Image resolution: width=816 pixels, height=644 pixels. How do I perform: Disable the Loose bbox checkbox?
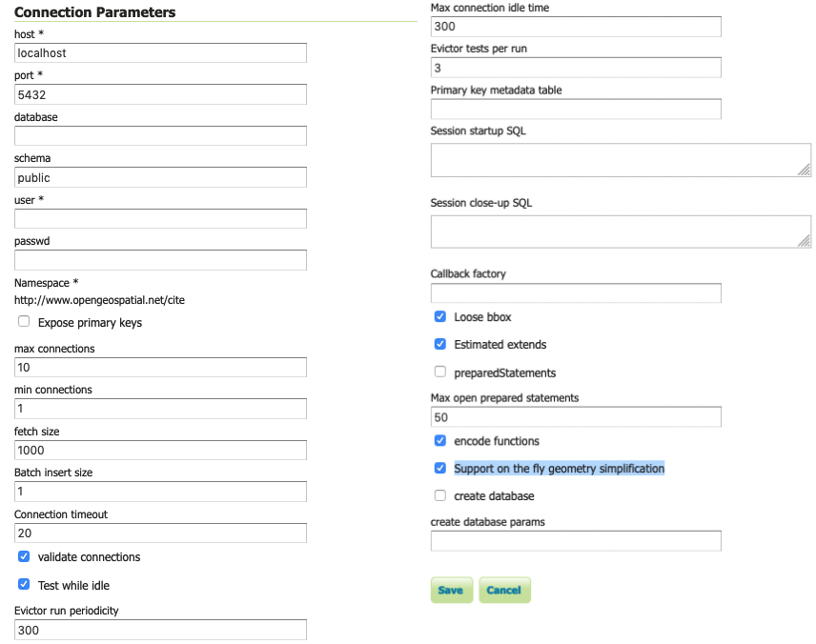point(440,316)
